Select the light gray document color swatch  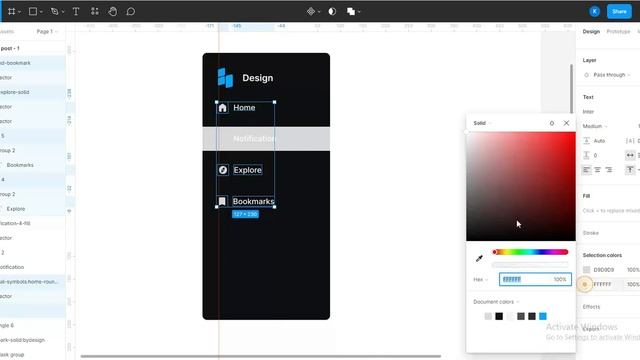pos(488,316)
